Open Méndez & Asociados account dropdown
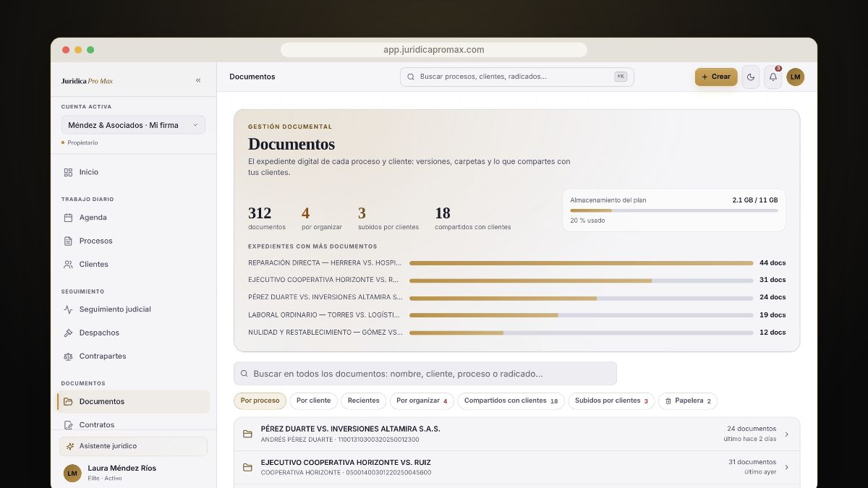The width and height of the screenshot is (868, 488). pos(133,125)
